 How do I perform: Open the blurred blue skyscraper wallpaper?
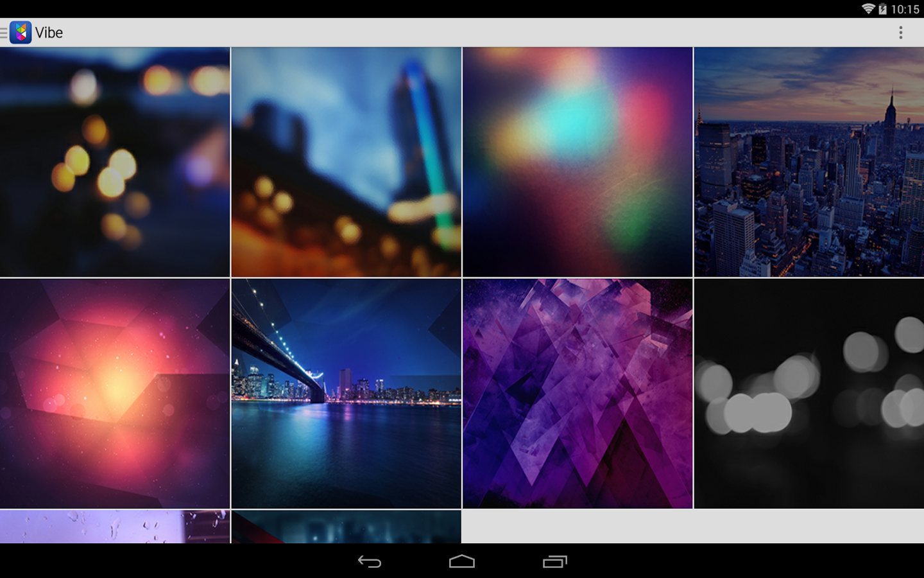tap(346, 162)
